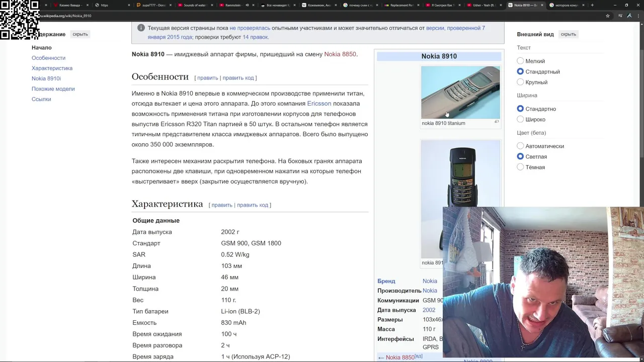Select Стандартно width option
This screenshot has height=362, width=644.
(x=520, y=109)
